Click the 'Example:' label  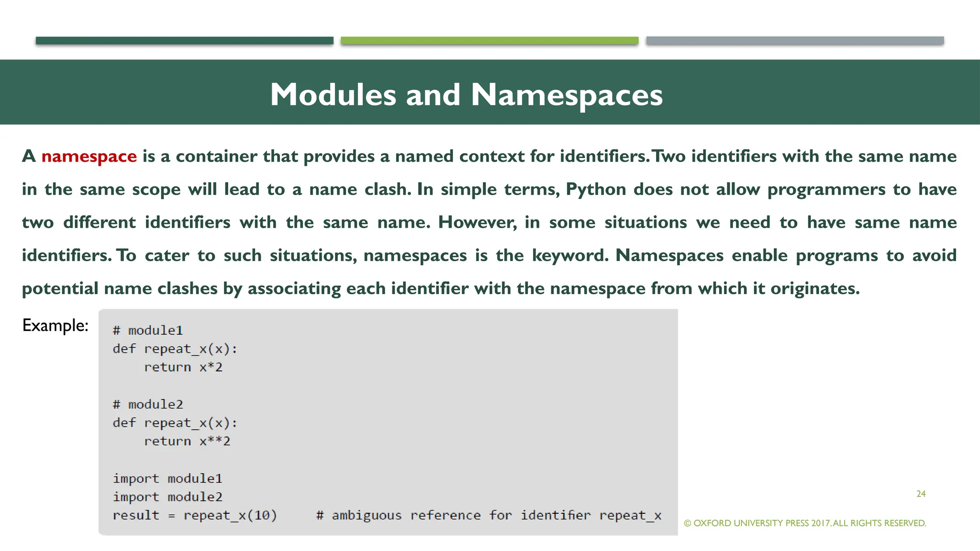56,325
